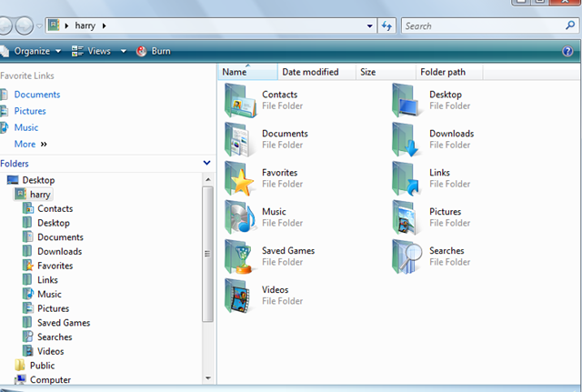Select Contacts in the folder tree
Viewport: 582px width, 392px height.
pos(55,208)
